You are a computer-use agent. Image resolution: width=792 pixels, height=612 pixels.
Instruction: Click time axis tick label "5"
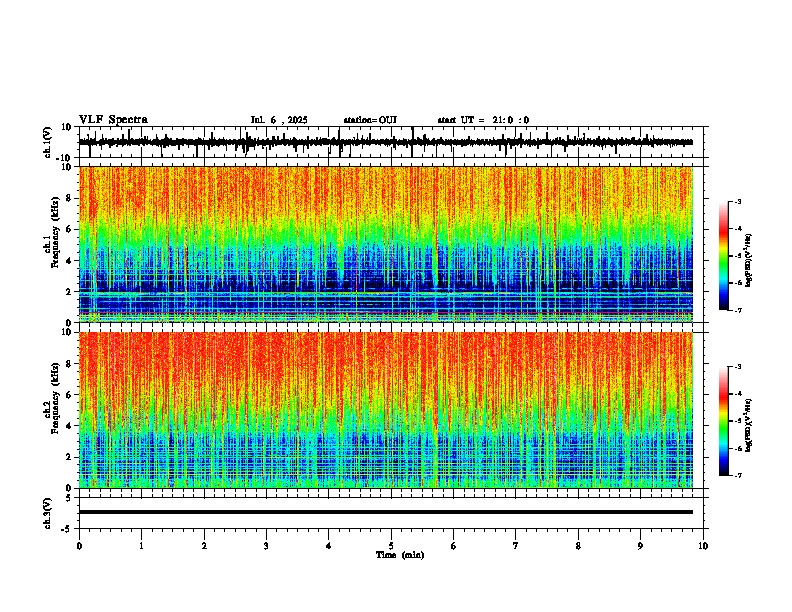pos(391,546)
